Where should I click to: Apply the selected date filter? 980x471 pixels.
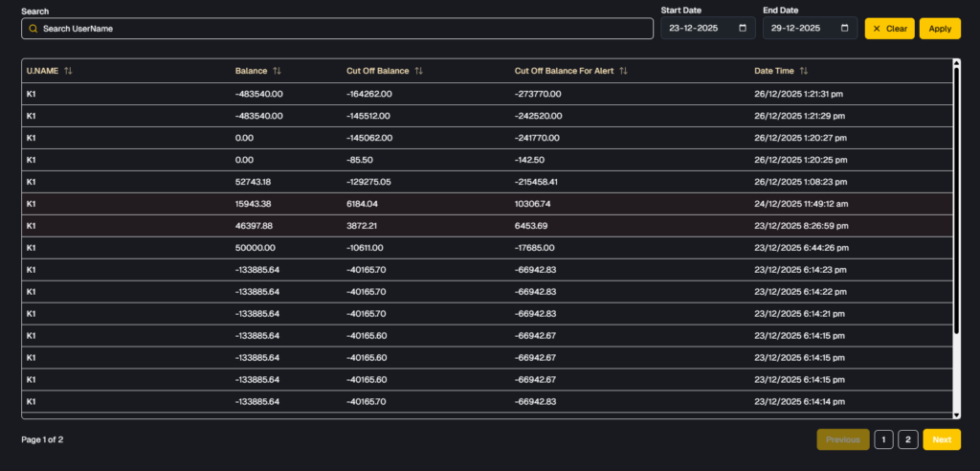pos(940,29)
